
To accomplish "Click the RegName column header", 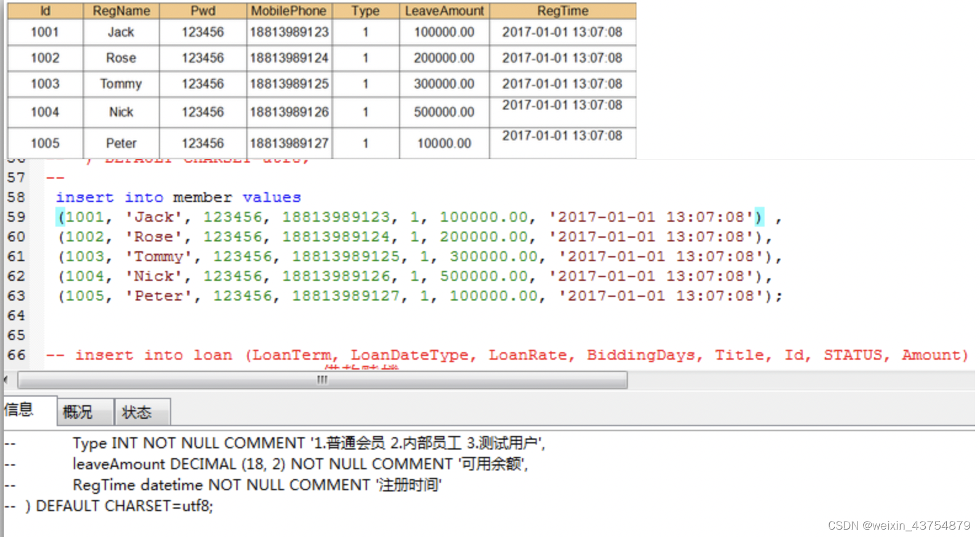I will click(121, 11).
